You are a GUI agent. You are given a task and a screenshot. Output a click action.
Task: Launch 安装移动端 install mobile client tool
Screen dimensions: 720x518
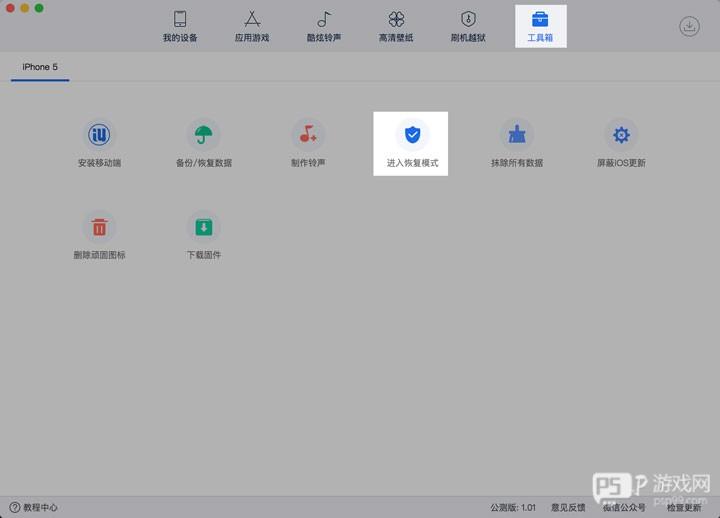coord(99,143)
